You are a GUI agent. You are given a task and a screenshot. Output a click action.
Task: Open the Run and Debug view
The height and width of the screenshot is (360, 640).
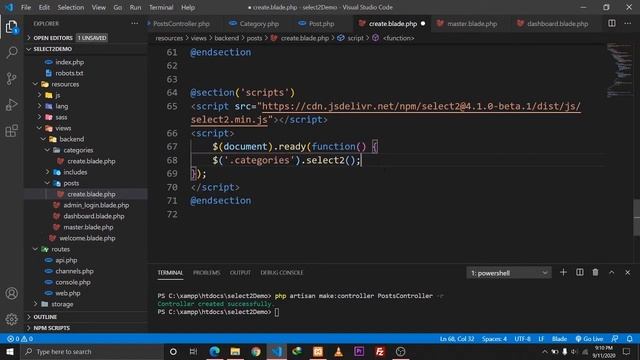(x=11, y=105)
